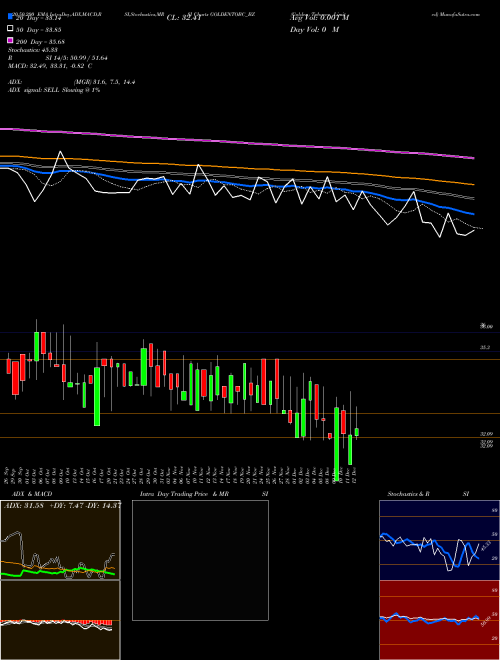Click the thick blue 20-day moving average line
Screen dimensions: 500x660
point(237,184)
